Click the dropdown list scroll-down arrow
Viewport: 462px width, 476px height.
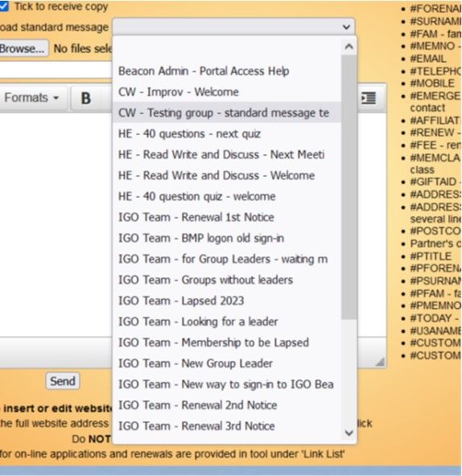(x=349, y=433)
